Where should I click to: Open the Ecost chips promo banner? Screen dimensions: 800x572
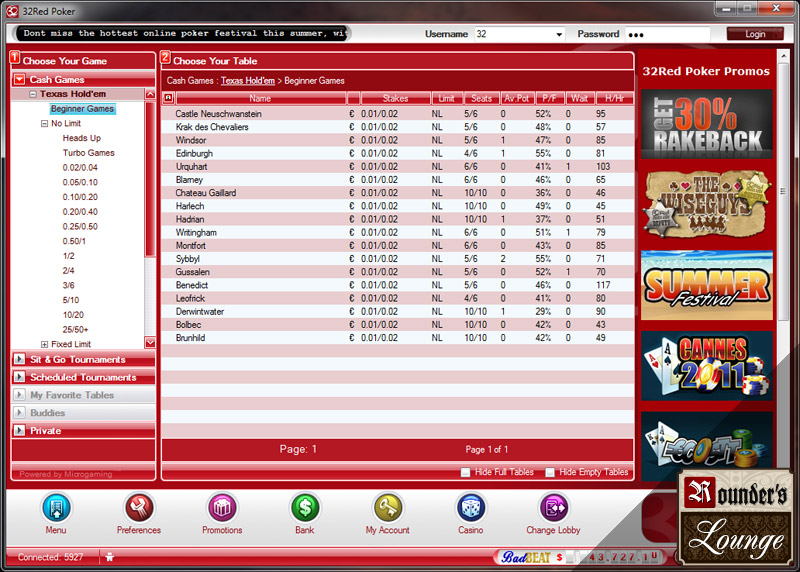click(707, 445)
